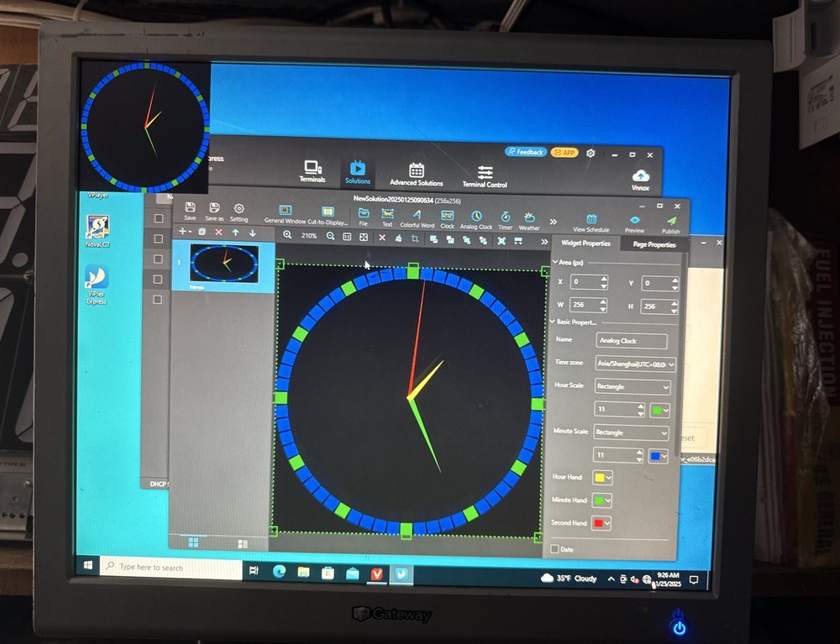Screen dimensions: 840x644
Task: Save the current solution
Action: (x=189, y=211)
